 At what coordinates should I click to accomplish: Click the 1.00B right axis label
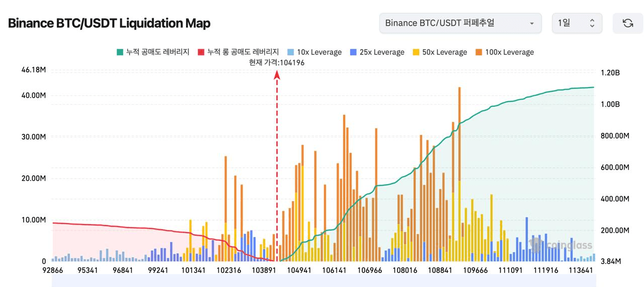point(610,104)
